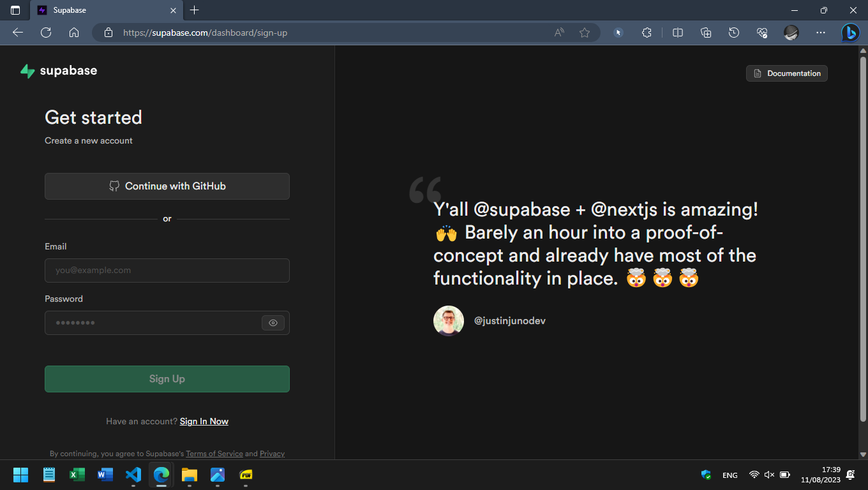The height and width of the screenshot is (490, 868).
Task: Click the "Get started" heading
Action: point(93,117)
